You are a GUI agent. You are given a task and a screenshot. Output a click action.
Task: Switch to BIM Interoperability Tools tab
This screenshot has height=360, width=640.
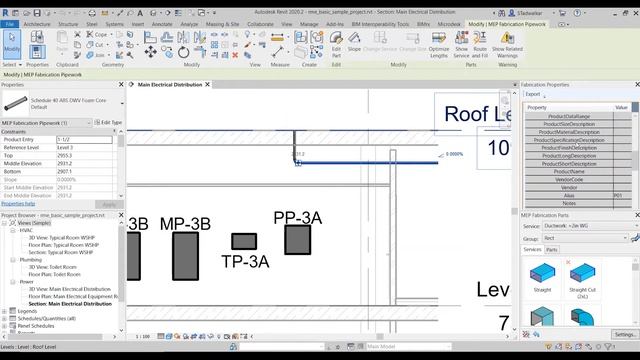point(380,24)
